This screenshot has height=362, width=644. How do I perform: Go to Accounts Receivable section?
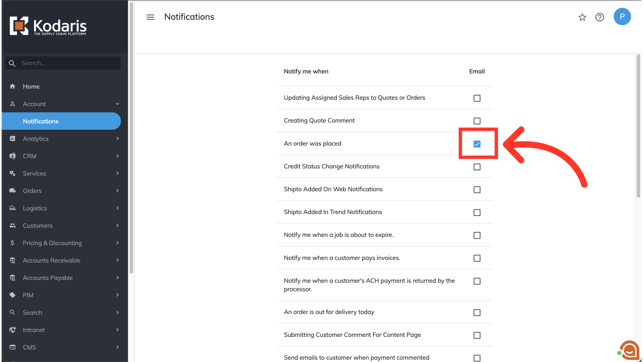pos(52,260)
